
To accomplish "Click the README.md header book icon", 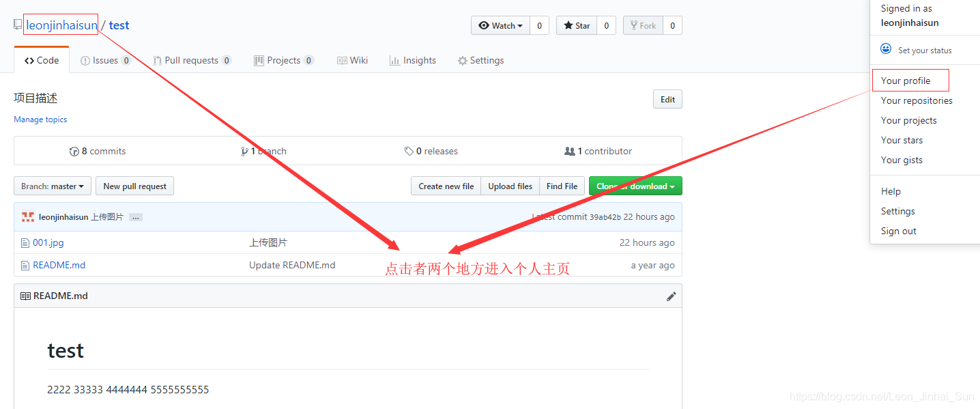I will [25, 296].
